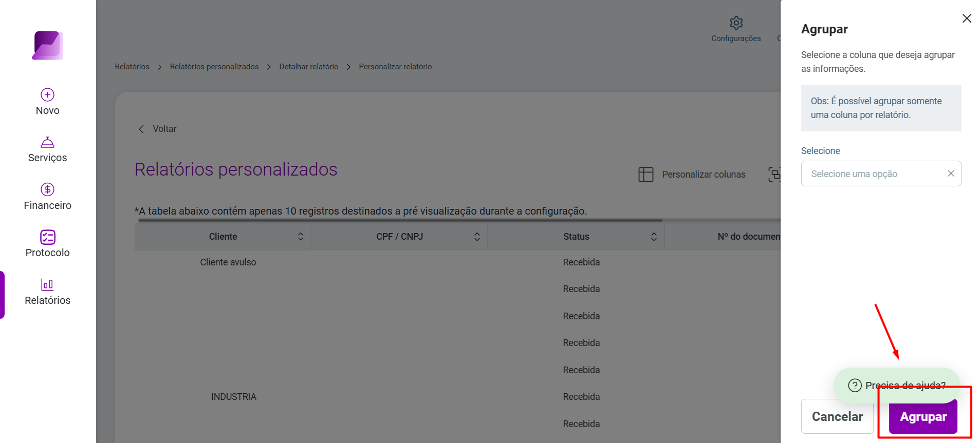
Task: Click the Status column header text
Action: click(576, 237)
